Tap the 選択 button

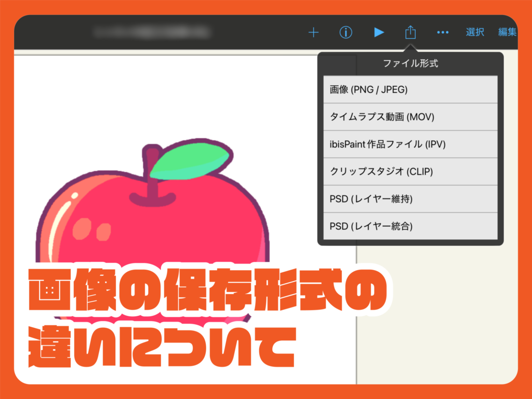click(475, 32)
